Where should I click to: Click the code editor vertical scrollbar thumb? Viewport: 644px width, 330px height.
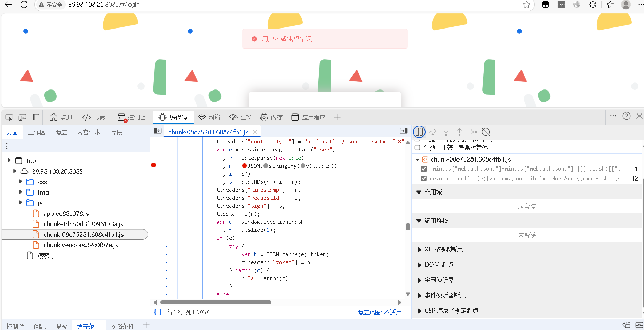point(408,227)
